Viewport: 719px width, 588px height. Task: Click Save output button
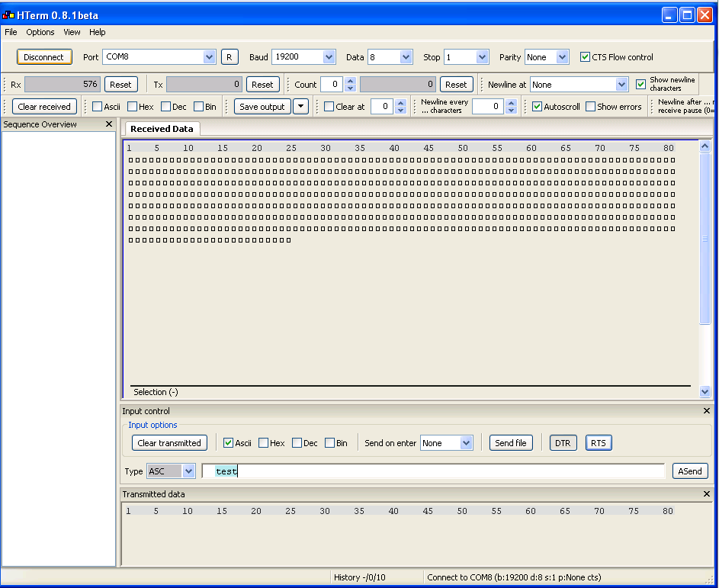(262, 107)
